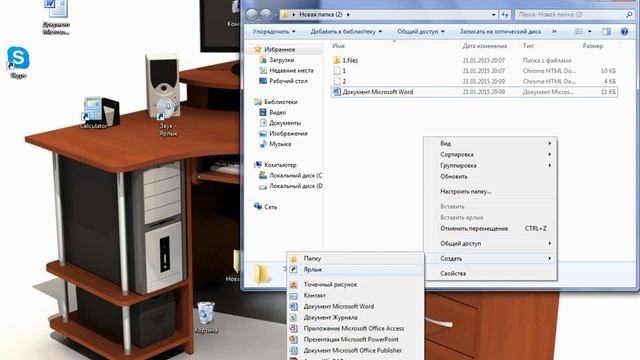Expand the Вид submenu in context menu
Screen dimensions: 640x360
[x=490, y=143]
